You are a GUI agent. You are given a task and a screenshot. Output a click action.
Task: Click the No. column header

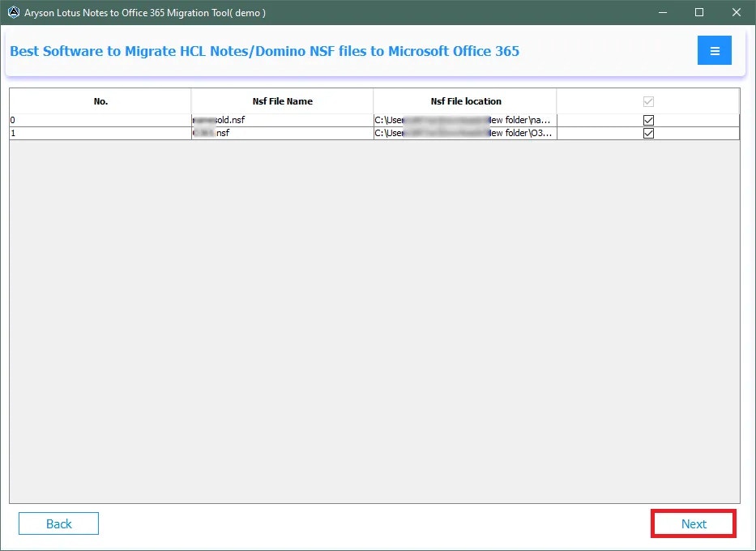coord(100,101)
